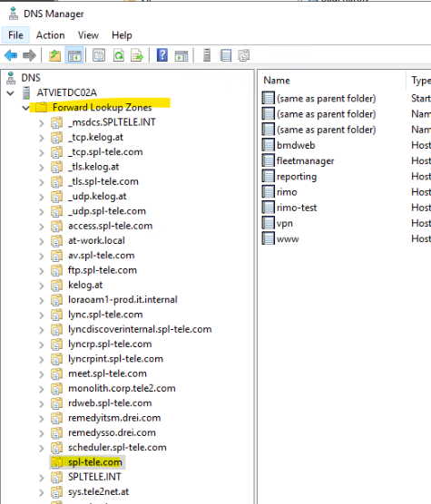Click the fleetmanager record icon
431x504 pixels.
point(268,160)
